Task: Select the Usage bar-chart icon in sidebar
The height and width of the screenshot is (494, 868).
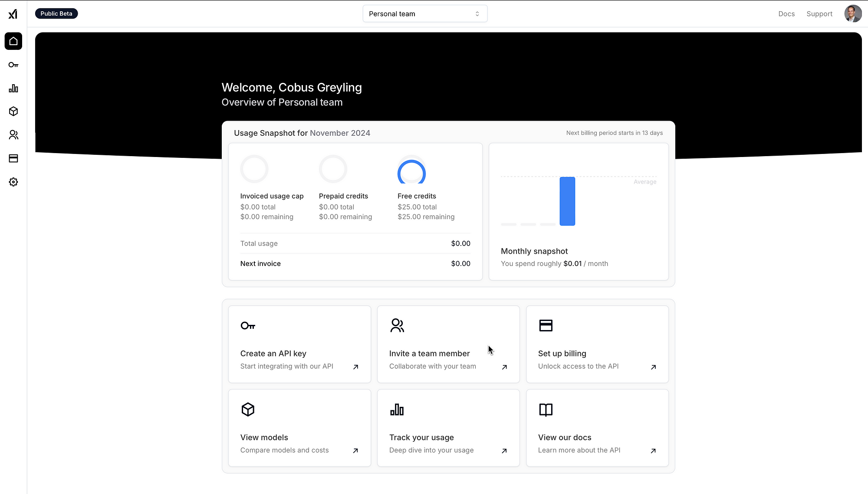Action: [x=13, y=88]
